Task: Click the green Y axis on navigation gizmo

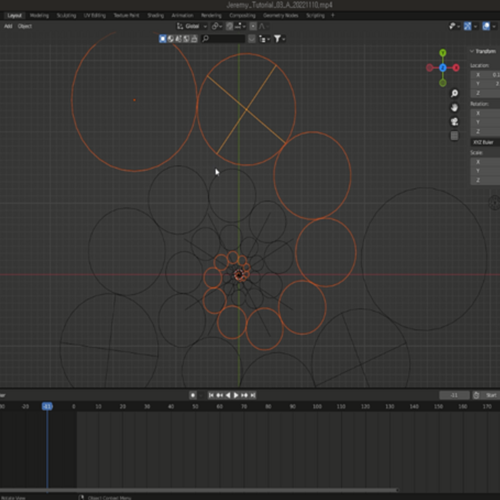Action: (x=443, y=53)
